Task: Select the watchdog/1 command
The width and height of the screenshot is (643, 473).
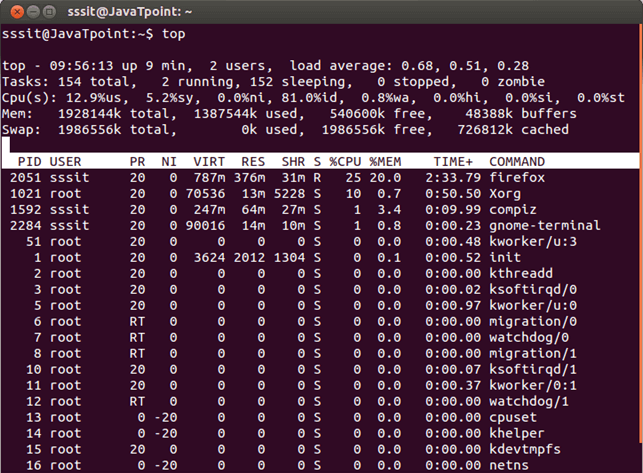Action: pos(529,402)
